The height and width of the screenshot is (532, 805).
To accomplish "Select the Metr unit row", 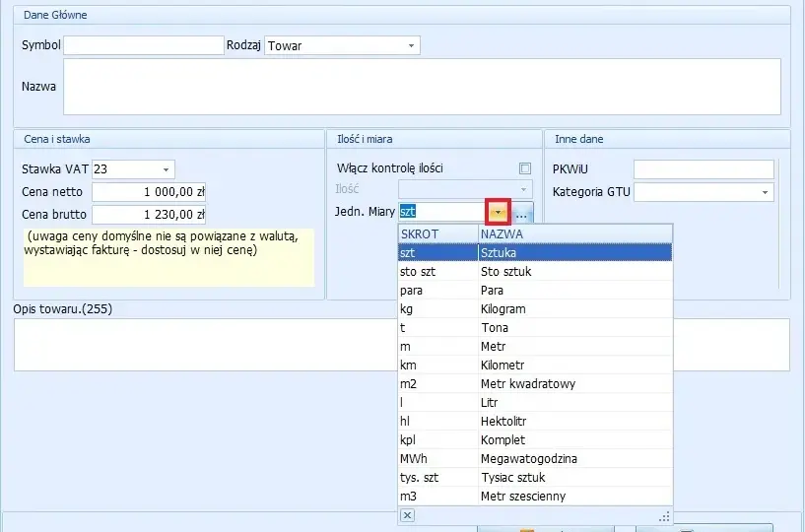I will (x=535, y=347).
